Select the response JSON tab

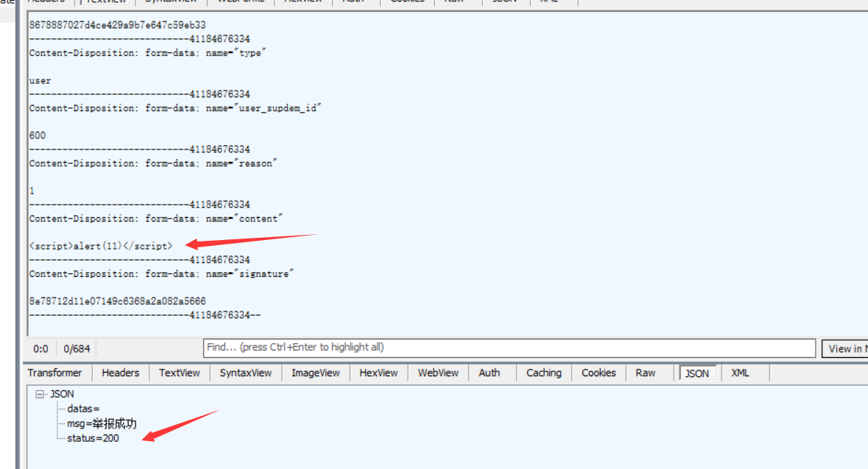697,373
